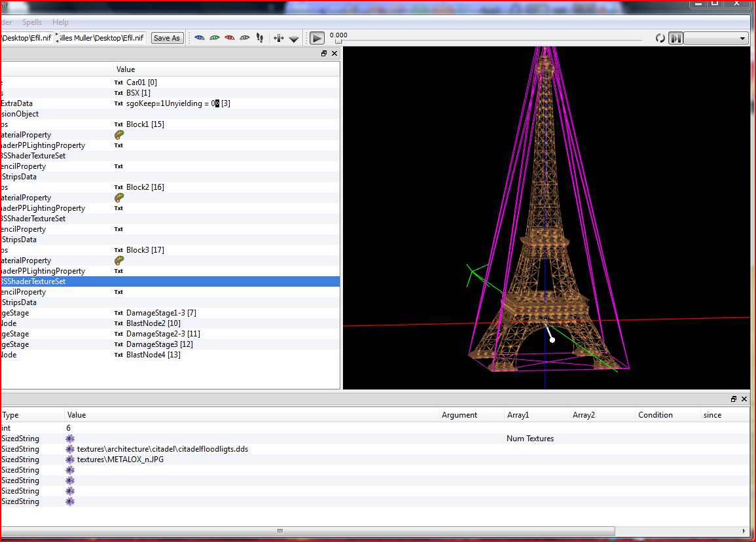Click the scrollbar right arrow in block details
This screenshot has height=542, width=756.
744,531
